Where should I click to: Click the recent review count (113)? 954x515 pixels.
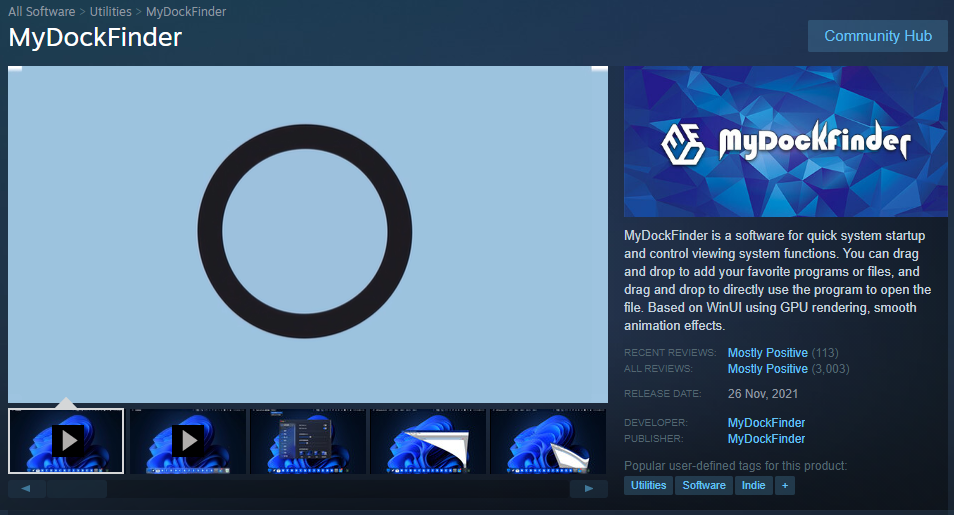[x=824, y=352]
